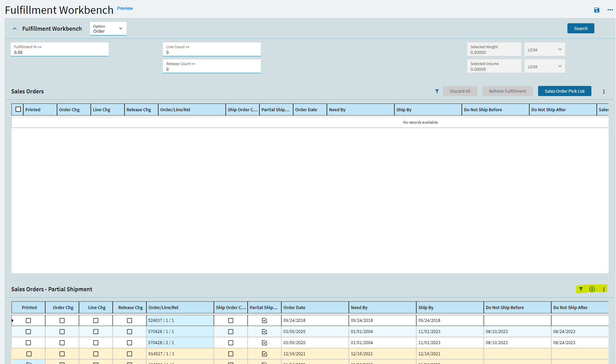The width and height of the screenshot is (616, 364).
Task: Click the Sales Order Pick List button
Action: click(x=564, y=91)
